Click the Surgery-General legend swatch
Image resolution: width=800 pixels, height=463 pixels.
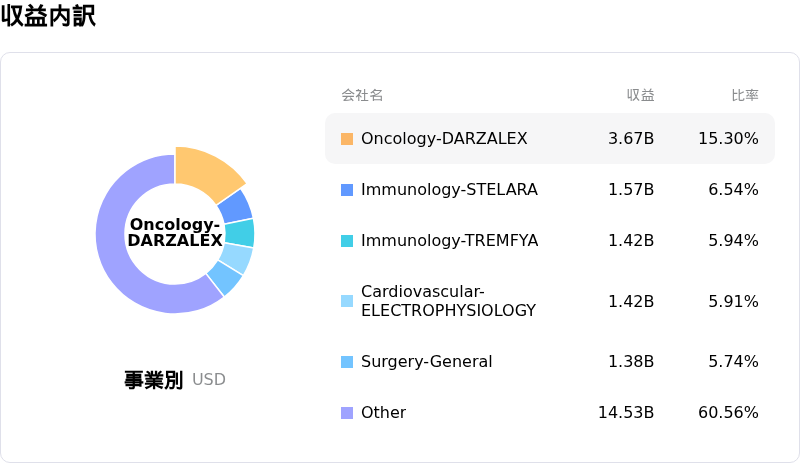coord(347,362)
